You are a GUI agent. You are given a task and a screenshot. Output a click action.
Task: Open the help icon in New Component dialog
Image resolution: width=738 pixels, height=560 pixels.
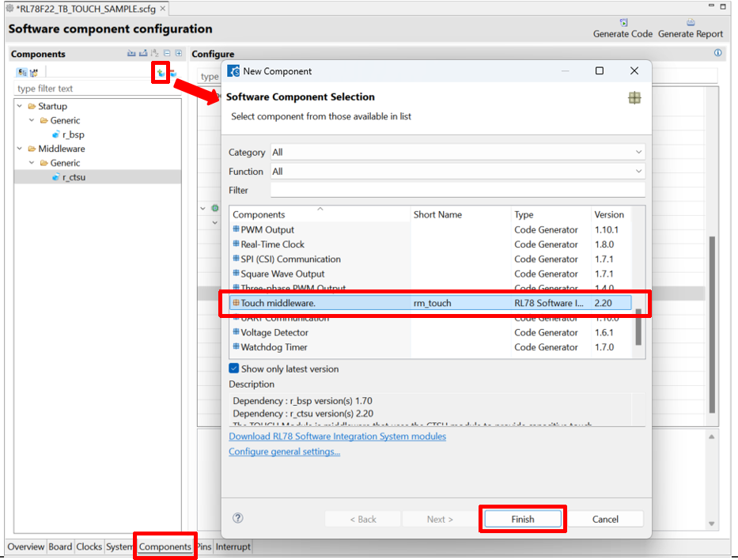238,518
